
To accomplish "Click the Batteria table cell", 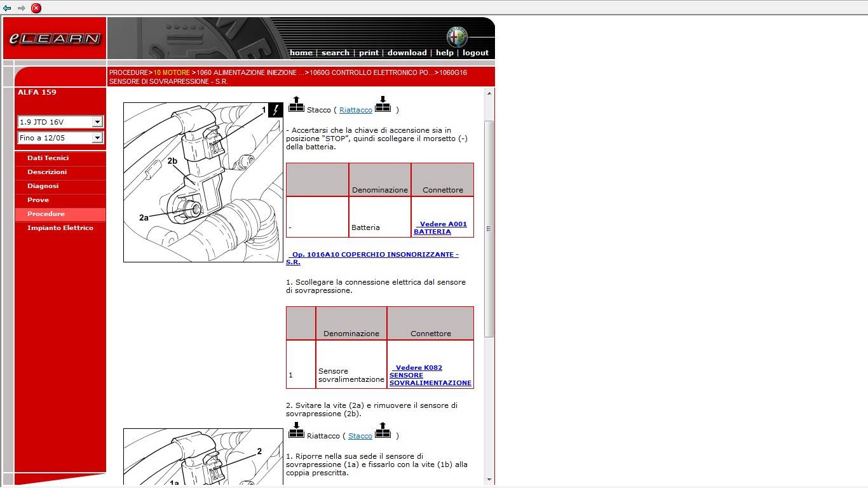I will click(380, 217).
